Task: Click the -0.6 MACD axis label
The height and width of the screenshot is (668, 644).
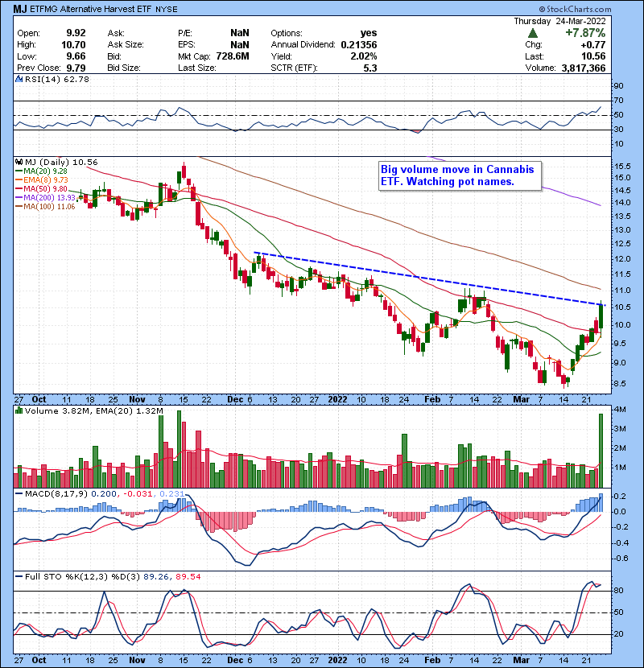Action: [620, 558]
